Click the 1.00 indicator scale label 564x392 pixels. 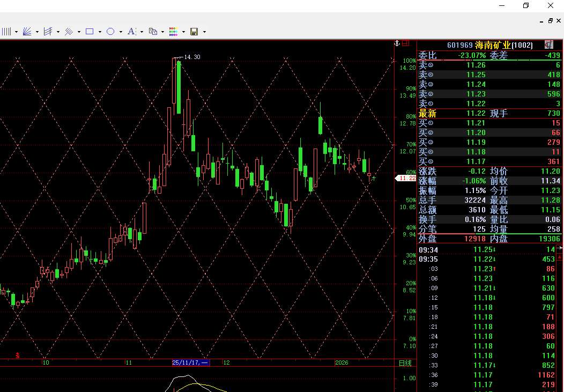pyautogui.click(x=410, y=379)
